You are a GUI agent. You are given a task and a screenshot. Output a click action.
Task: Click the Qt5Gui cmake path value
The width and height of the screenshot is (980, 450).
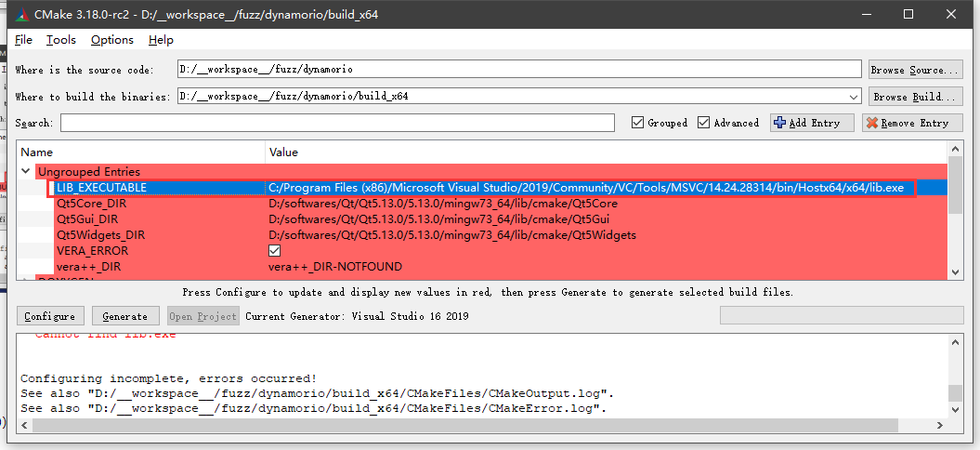(438, 219)
